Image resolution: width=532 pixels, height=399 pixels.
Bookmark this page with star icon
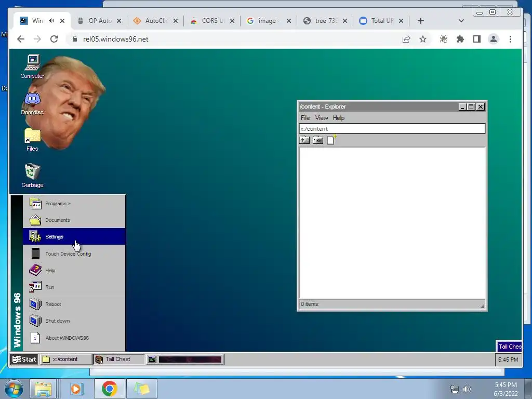(x=423, y=39)
